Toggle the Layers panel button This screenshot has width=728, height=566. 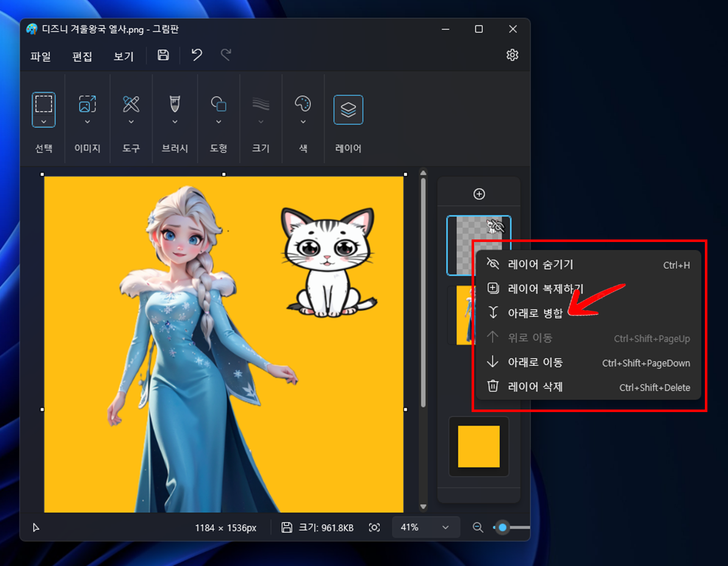click(x=348, y=110)
